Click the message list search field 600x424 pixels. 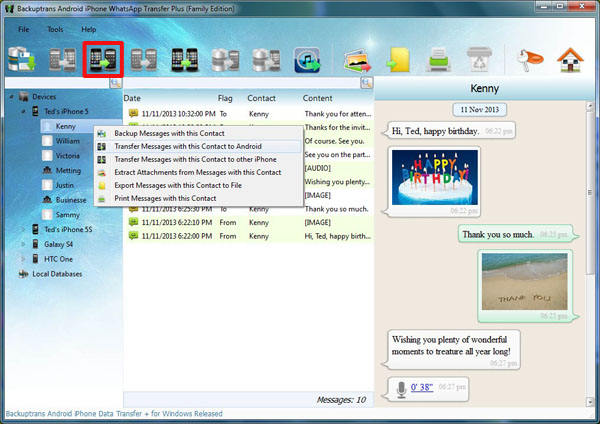pos(242,83)
